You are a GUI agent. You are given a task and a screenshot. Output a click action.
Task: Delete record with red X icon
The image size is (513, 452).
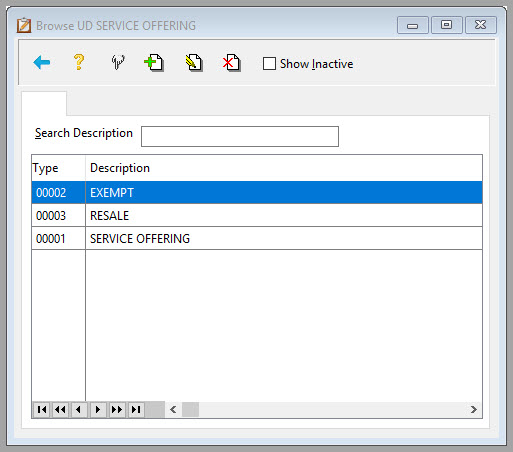click(x=231, y=62)
